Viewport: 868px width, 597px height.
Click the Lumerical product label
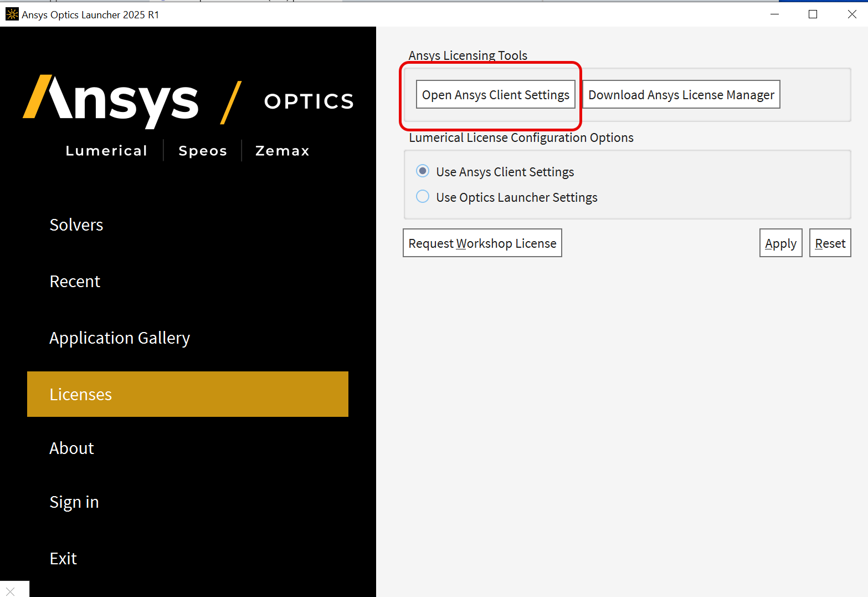[106, 151]
